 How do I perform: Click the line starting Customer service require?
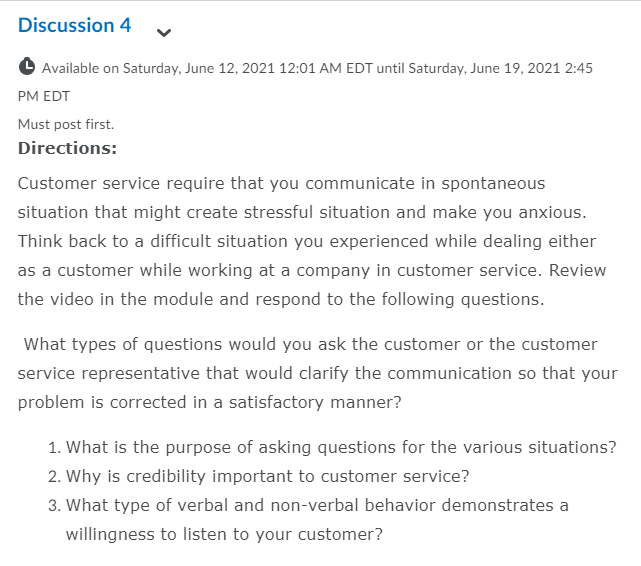coord(281,183)
